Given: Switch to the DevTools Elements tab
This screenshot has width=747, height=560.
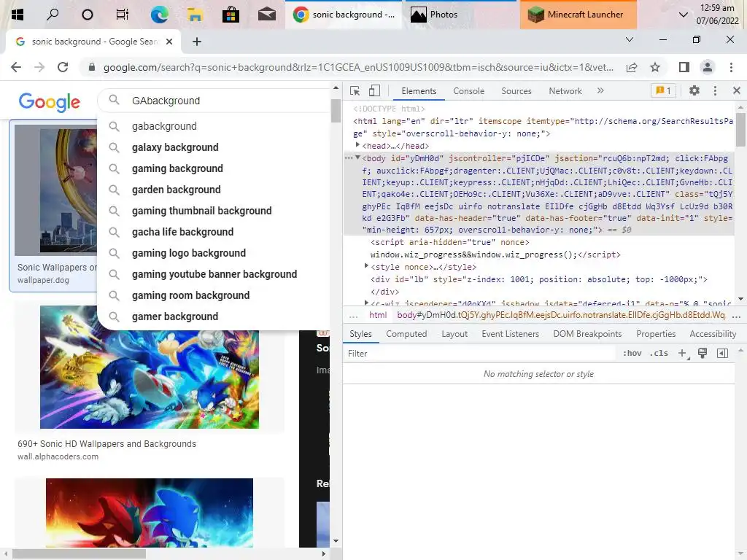Looking at the screenshot, I should click(x=419, y=91).
